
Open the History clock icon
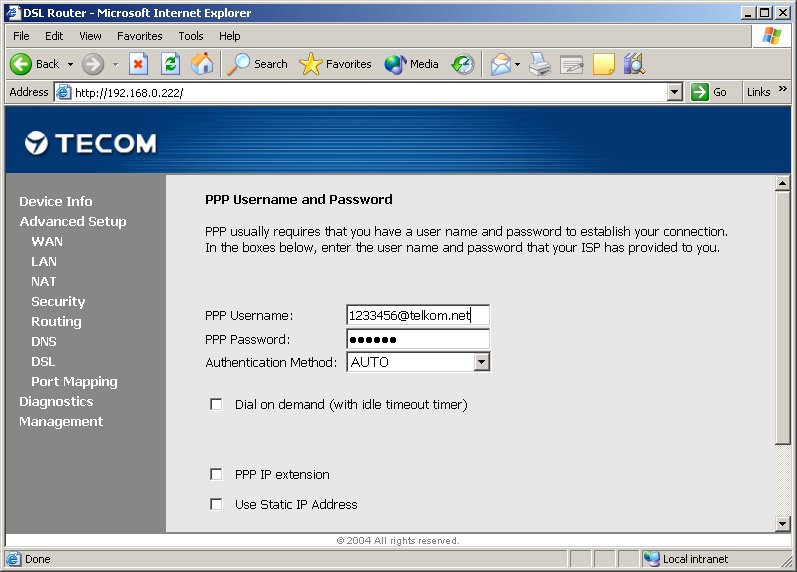click(x=463, y=64)
